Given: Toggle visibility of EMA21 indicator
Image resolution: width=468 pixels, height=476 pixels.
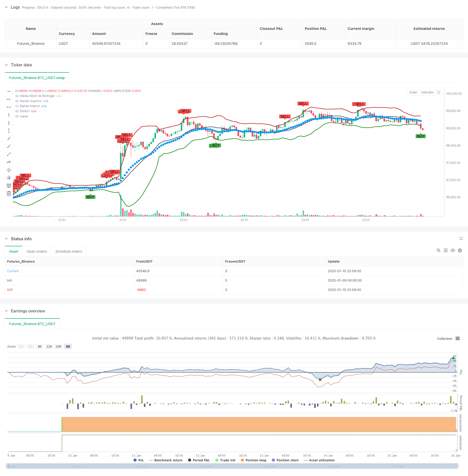Looking at the screenshot, I should [17, 111].
